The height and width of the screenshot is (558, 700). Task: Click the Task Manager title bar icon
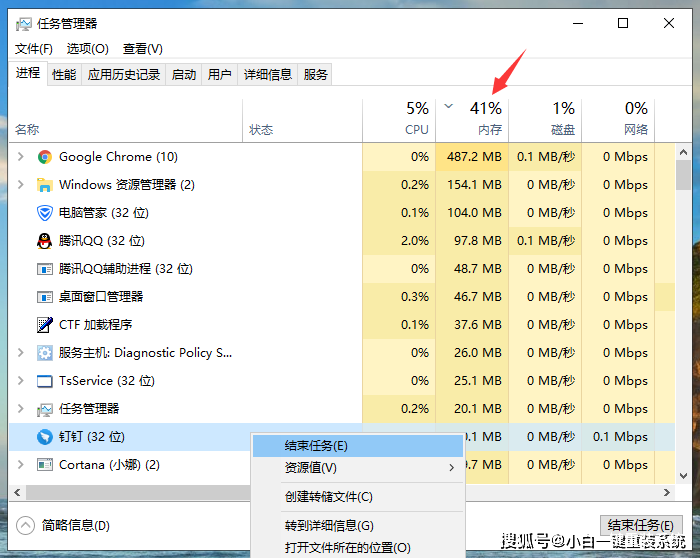point(24,24)
